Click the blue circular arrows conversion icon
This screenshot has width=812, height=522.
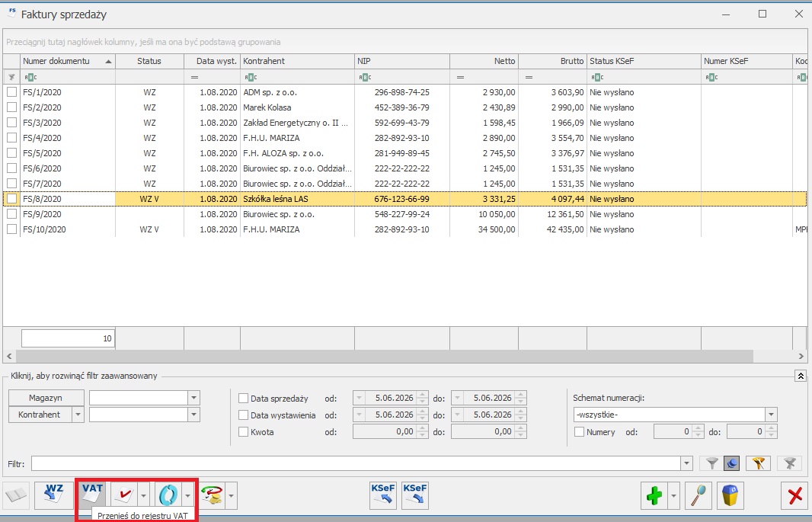click(168, 495)
